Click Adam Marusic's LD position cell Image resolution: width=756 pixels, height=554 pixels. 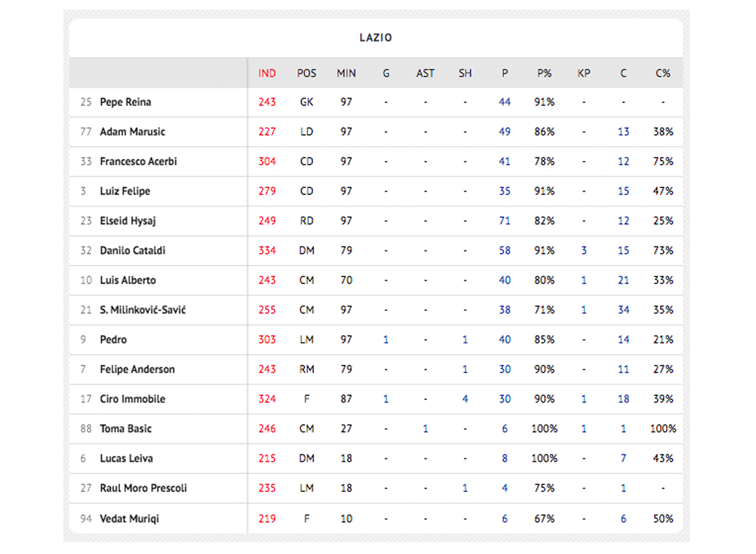306,132
